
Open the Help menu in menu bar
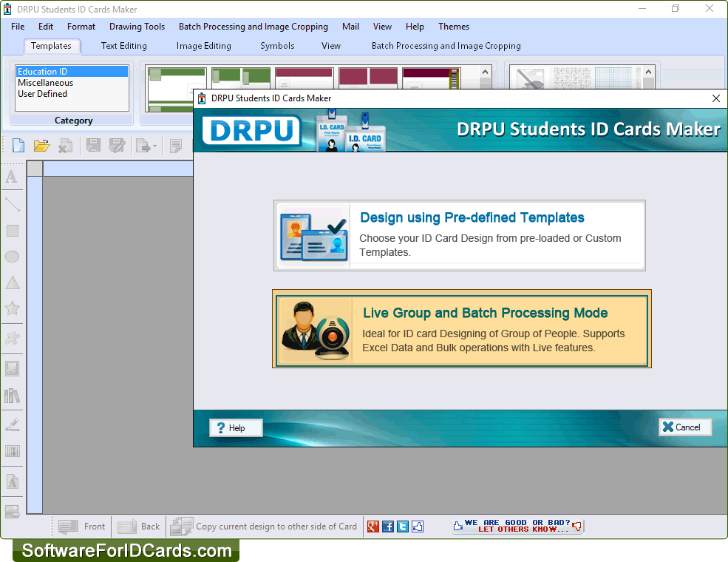[x=415, y=27]
